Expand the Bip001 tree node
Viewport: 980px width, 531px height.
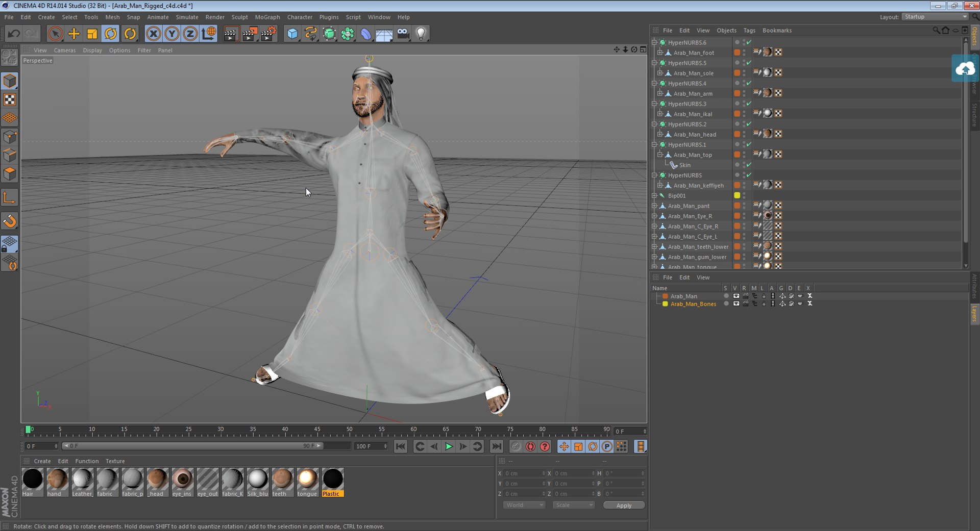click(x=654, y=195)
